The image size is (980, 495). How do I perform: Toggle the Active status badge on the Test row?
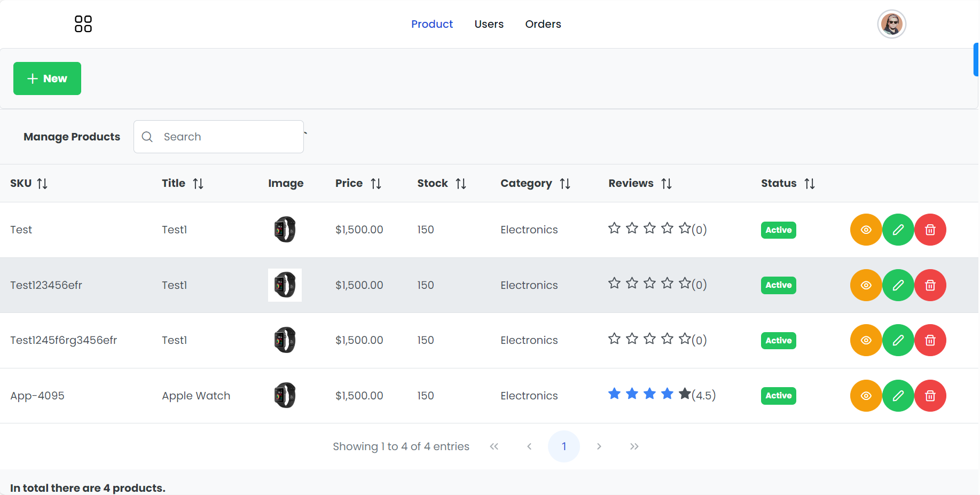click(x=778, y=230)
